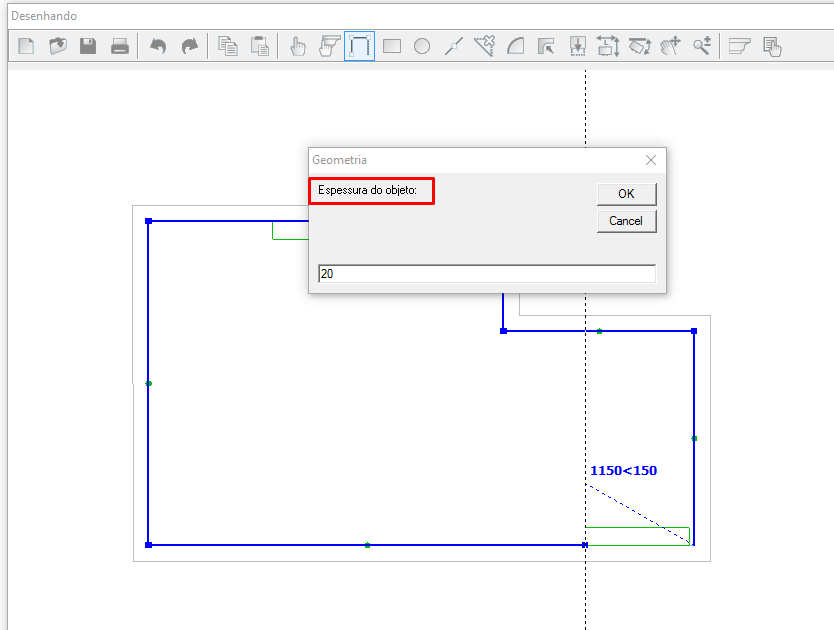The image size is (834, 630).
Task: Cancel the Geometria dialog
Action: [x=627, y=221]
